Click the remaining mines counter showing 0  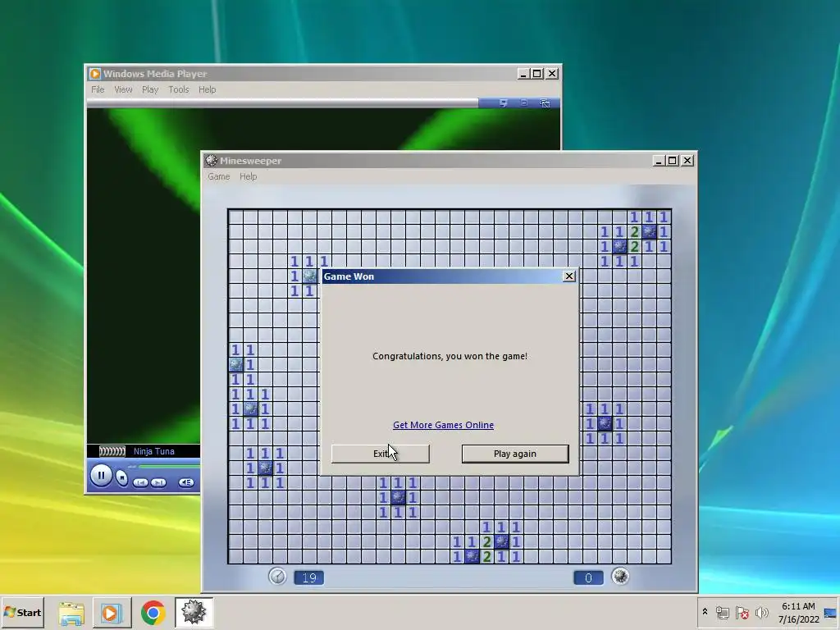pyautogui.click(x=588, y=577)
